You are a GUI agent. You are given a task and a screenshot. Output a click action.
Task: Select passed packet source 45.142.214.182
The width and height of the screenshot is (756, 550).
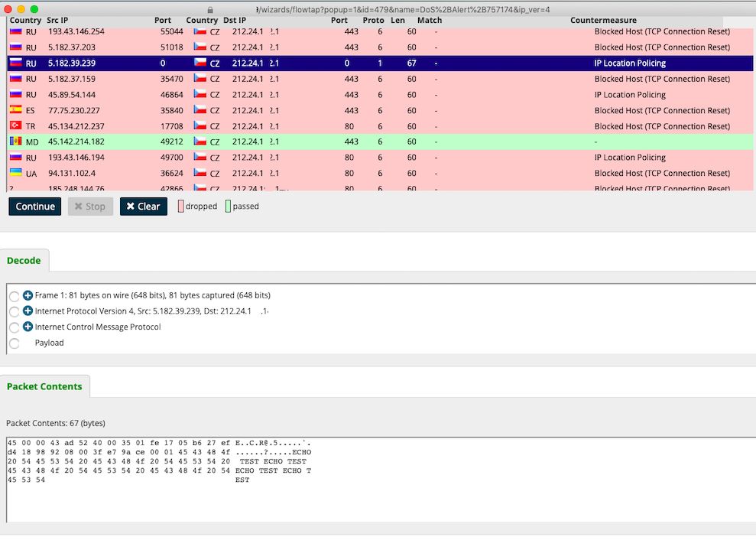pos(76,142)
